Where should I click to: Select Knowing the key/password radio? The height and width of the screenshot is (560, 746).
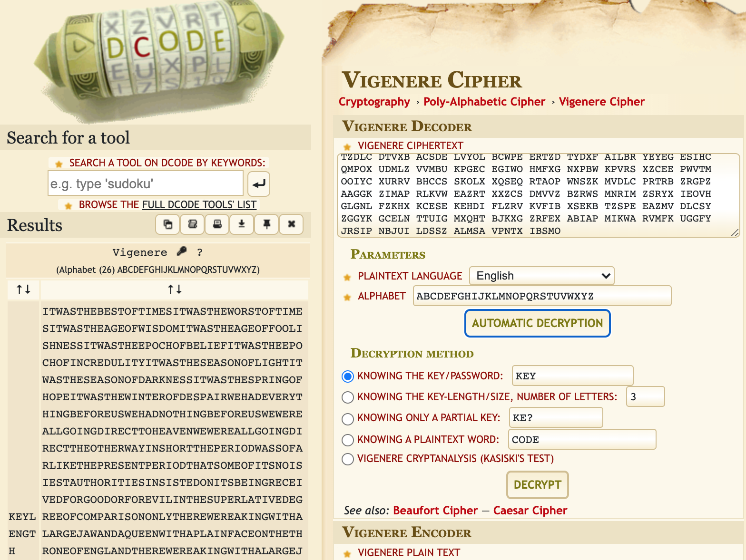348,377
